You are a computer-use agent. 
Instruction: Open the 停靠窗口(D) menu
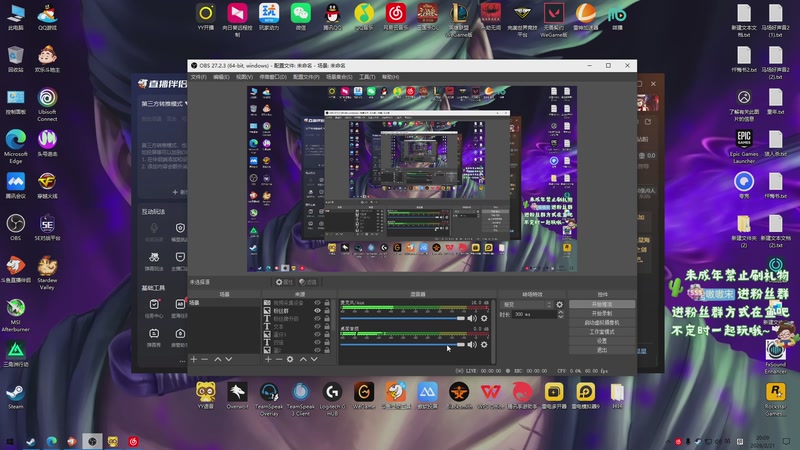point(273,77)
